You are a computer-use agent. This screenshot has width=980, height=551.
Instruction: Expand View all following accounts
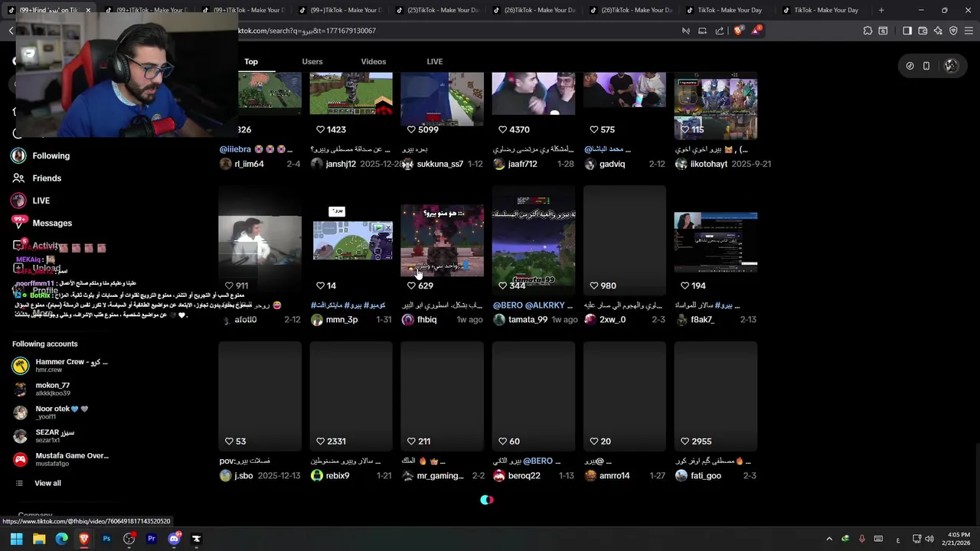[x=47, y=483]
